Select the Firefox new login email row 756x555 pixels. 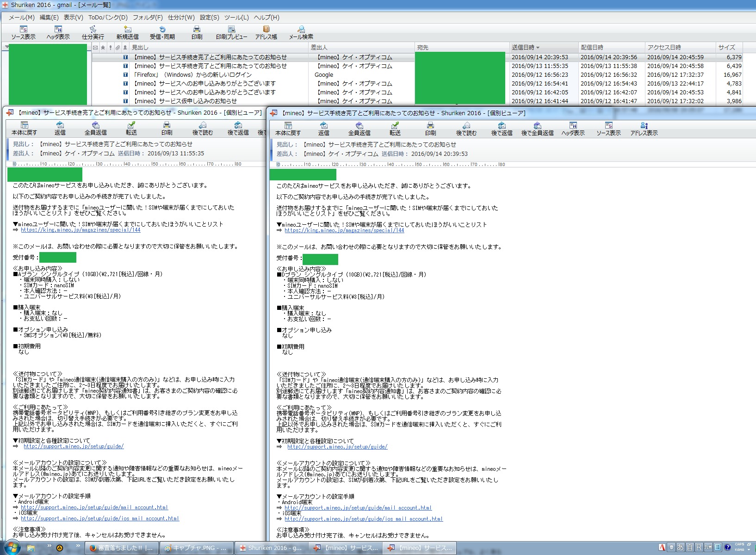pos(192,75)
